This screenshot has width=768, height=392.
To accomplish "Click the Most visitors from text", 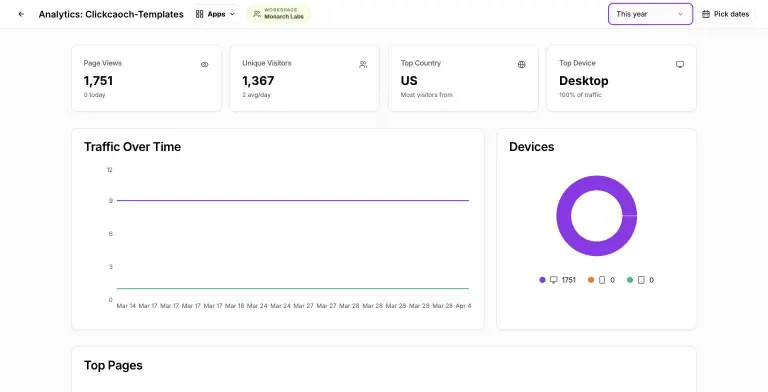I will pyautogui.click(x=427, y=95).
